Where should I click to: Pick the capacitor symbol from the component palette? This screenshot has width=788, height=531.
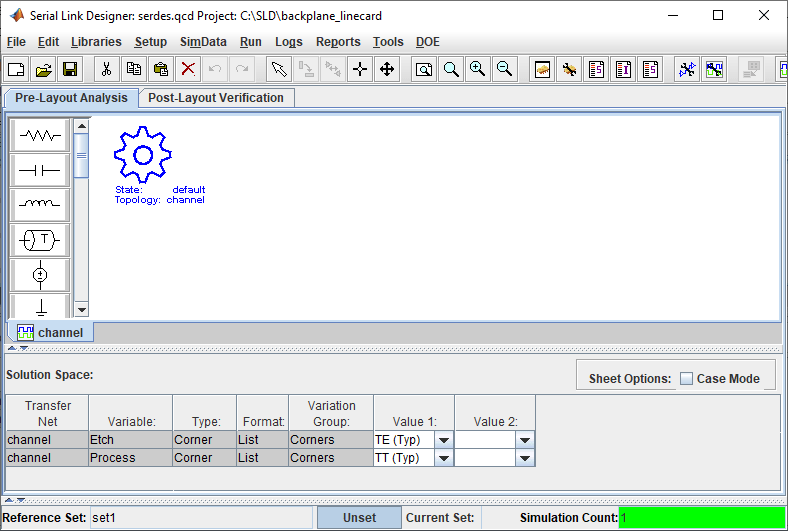tap(40, 171)
